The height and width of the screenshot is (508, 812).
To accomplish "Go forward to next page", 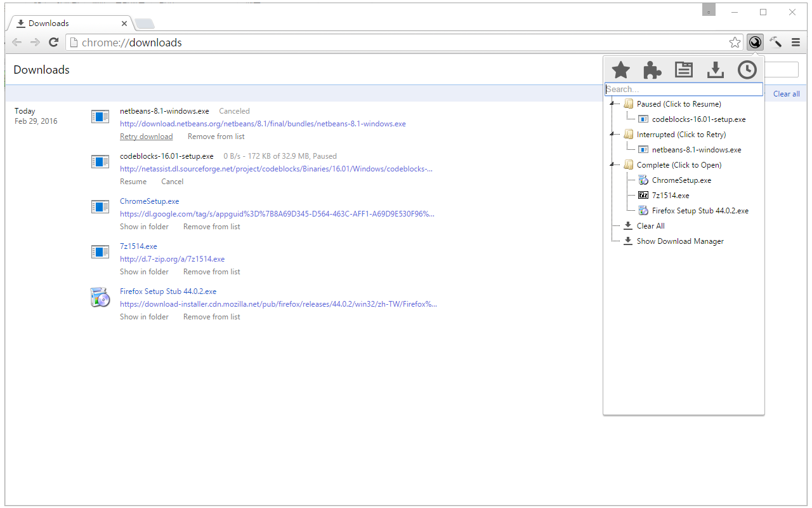I will pyautogui.click(x=36, y=43).
